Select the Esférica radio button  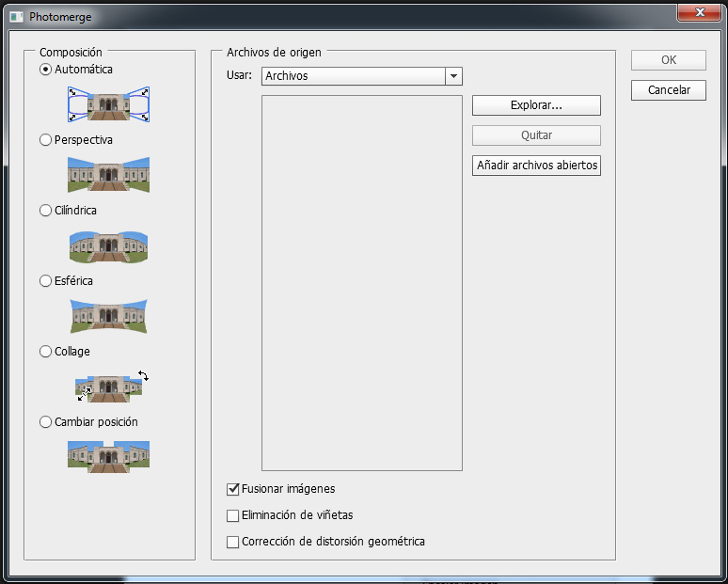point(45,281)
